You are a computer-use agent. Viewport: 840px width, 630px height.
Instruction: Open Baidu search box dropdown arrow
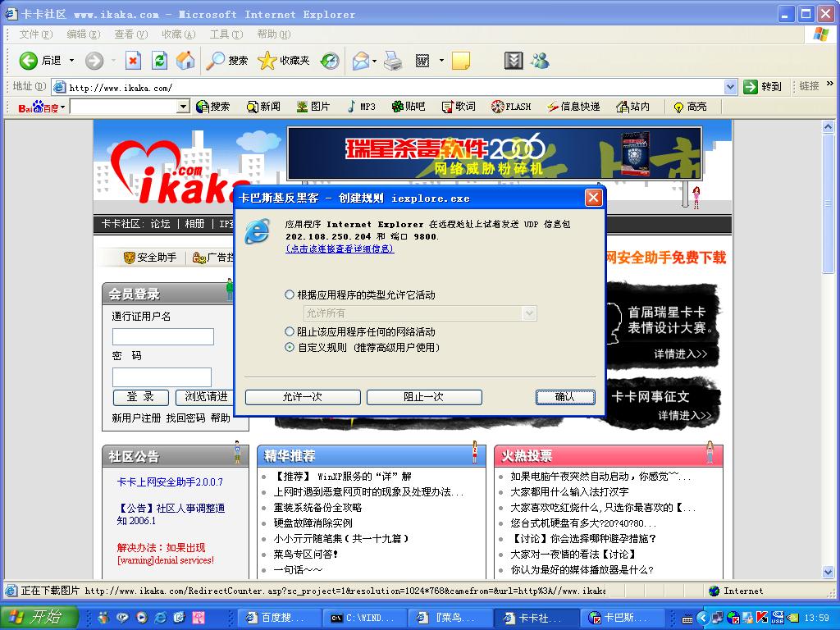coord(183,107)
